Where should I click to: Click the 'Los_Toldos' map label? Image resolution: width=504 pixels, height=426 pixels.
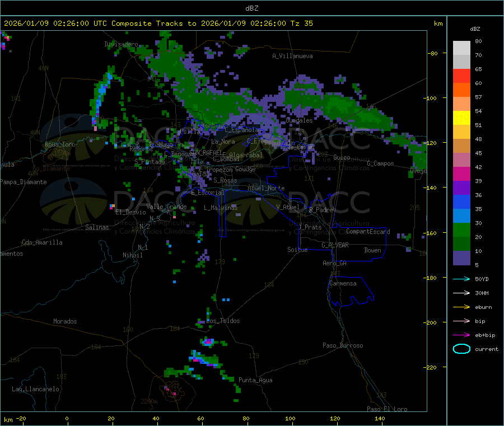pos(223,321)
